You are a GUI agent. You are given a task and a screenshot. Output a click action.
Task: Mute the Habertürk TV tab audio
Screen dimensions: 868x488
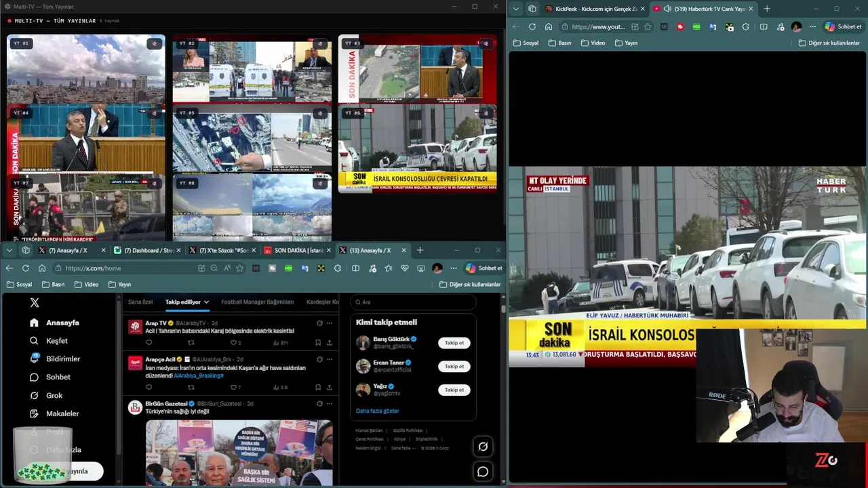click(x=667, y=9)
